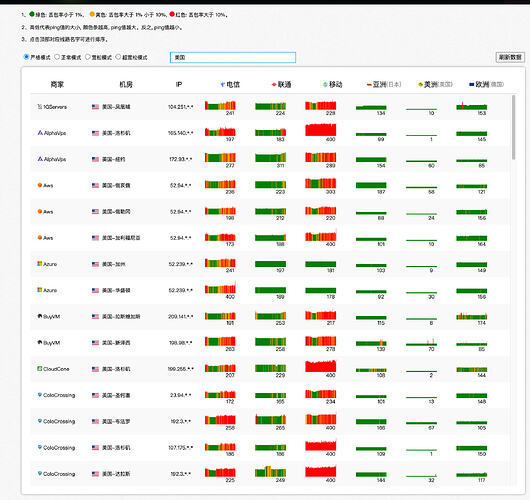Click the IP text 165.140.*.*

[x=180, y=133]
